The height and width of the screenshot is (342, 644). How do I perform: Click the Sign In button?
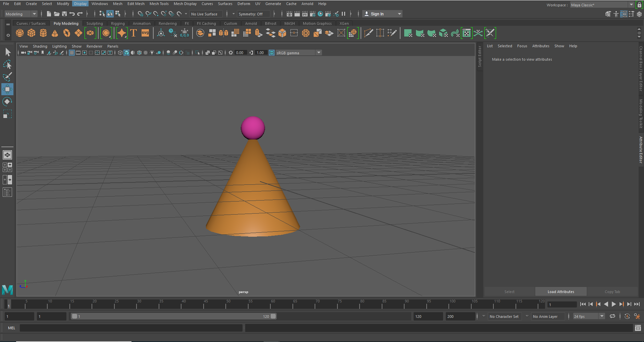[382, 14]
